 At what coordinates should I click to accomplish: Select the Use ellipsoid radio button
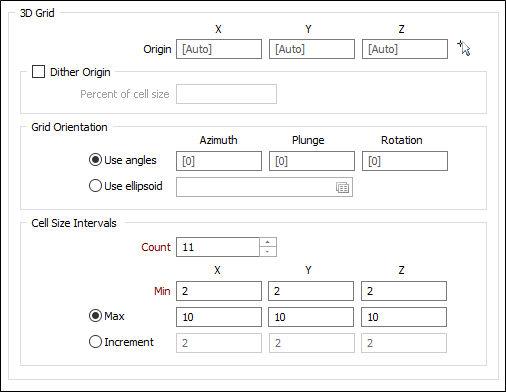(x=95, y=186)
